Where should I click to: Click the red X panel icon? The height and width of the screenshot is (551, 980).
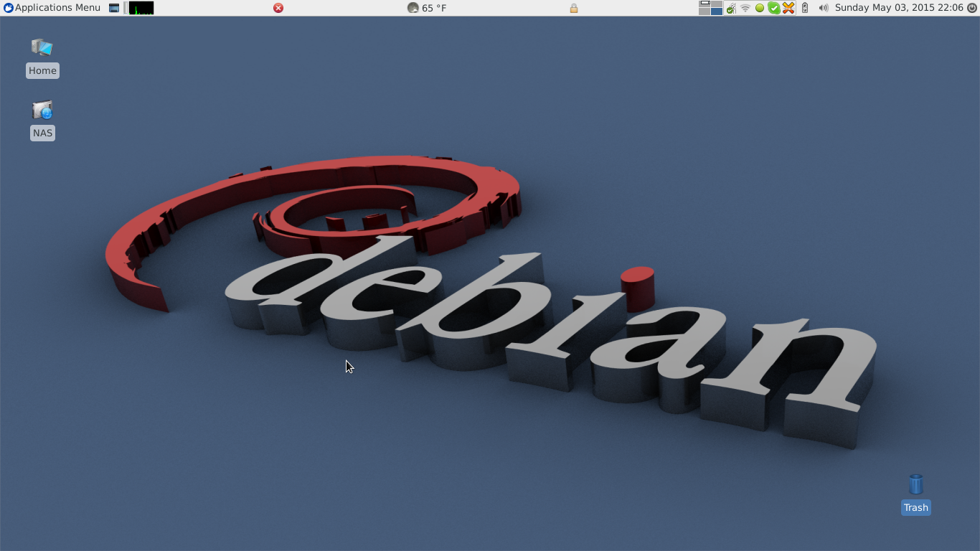click(x=278, y=8)
